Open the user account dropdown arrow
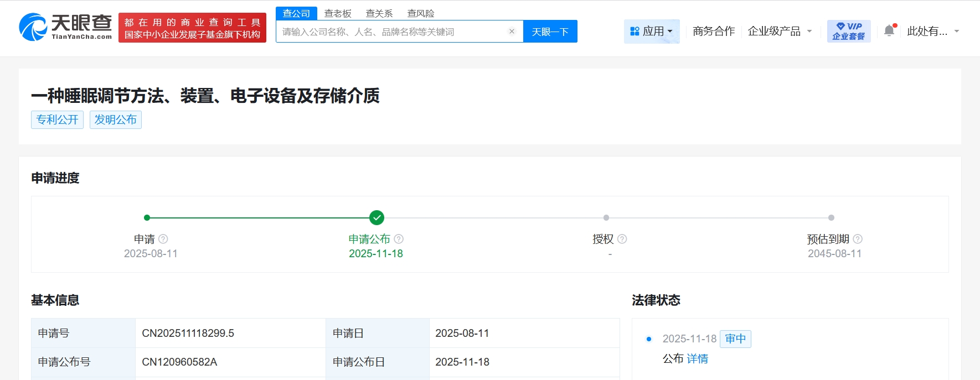 (x=957, y=32)
